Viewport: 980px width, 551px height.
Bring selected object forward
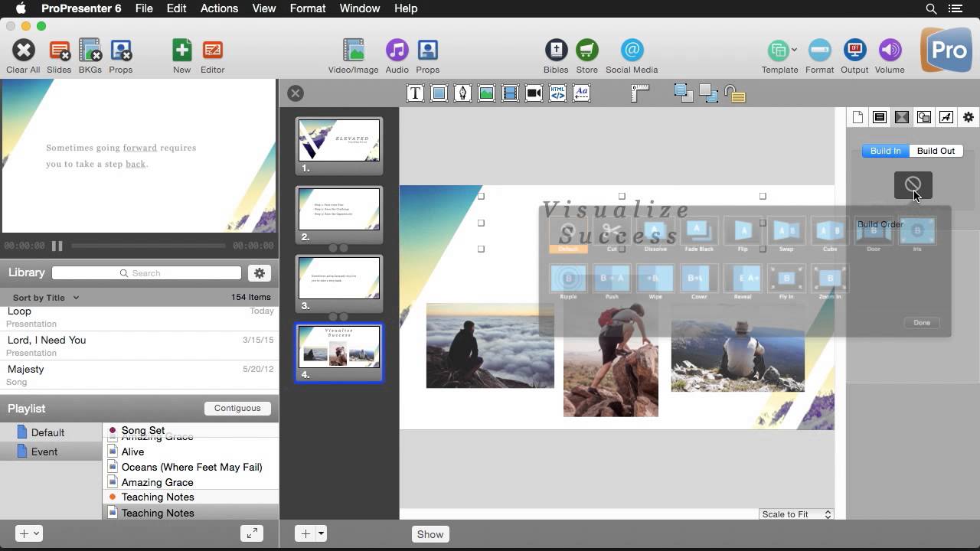(x=684, y=93)
